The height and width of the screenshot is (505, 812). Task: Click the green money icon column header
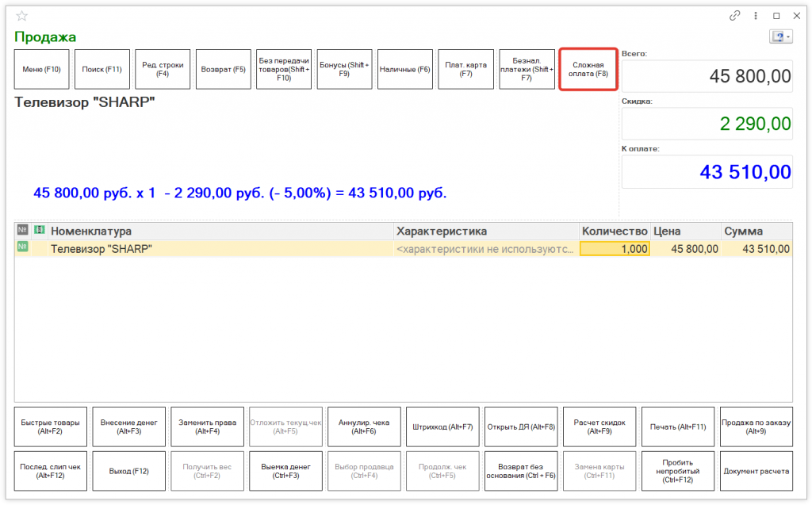[x=39, y=230]
